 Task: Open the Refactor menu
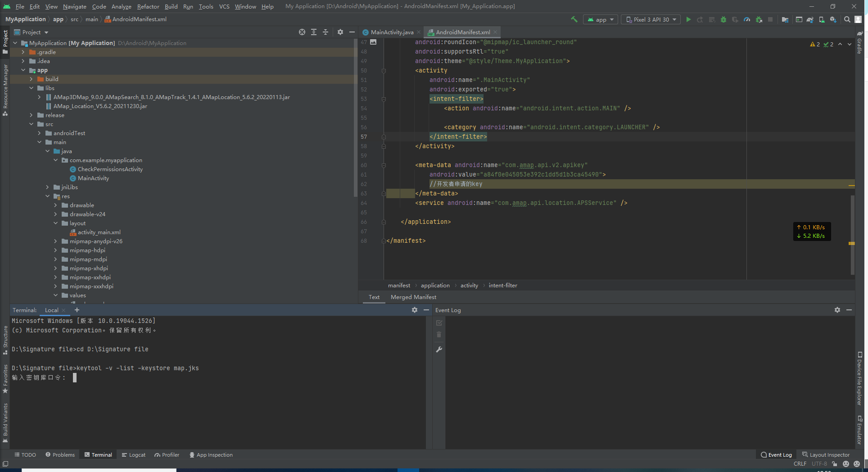pos(148,6)
